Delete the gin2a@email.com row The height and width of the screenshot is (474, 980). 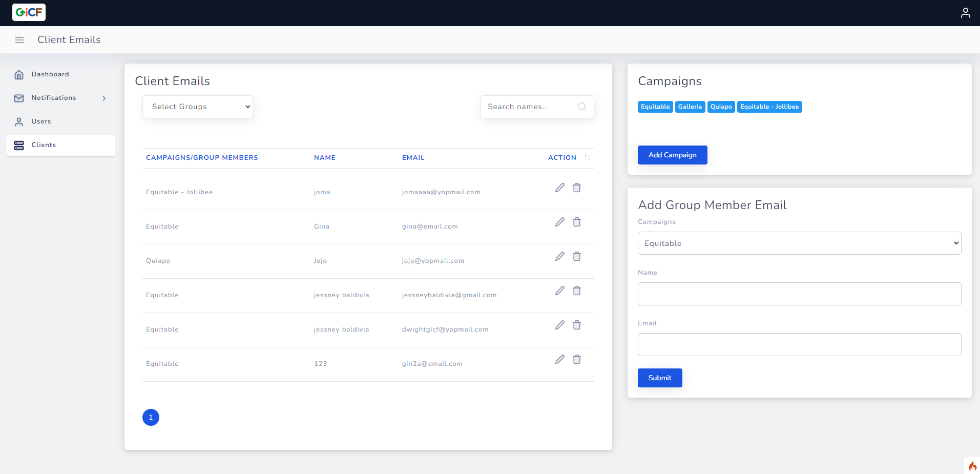576,359
